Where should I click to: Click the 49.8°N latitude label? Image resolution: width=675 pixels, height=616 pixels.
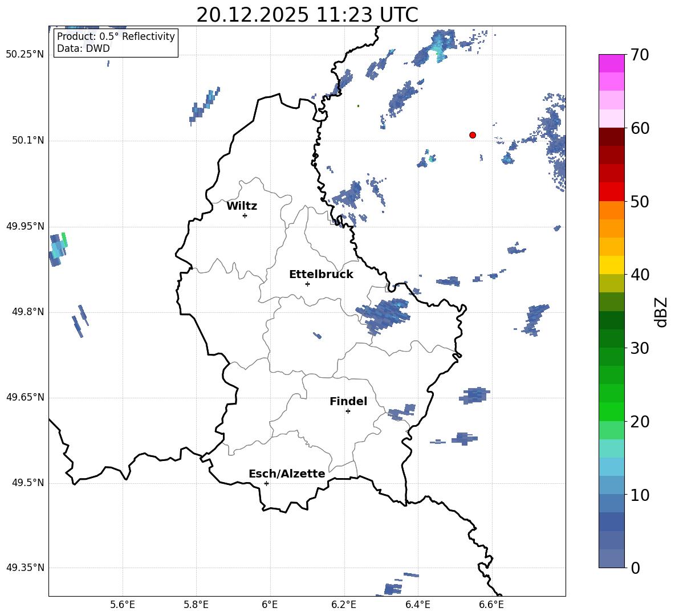(28, 312)
